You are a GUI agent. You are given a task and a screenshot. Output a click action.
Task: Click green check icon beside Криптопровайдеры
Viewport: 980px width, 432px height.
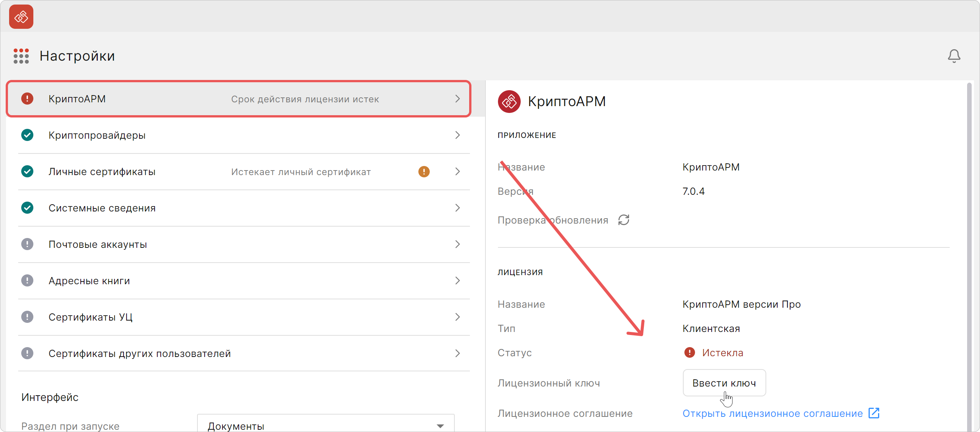pyautogui.click(x=27, y=135)
